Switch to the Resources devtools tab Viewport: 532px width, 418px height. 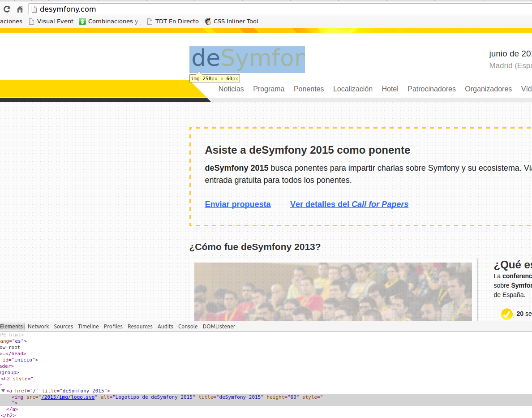coord(140,326)
